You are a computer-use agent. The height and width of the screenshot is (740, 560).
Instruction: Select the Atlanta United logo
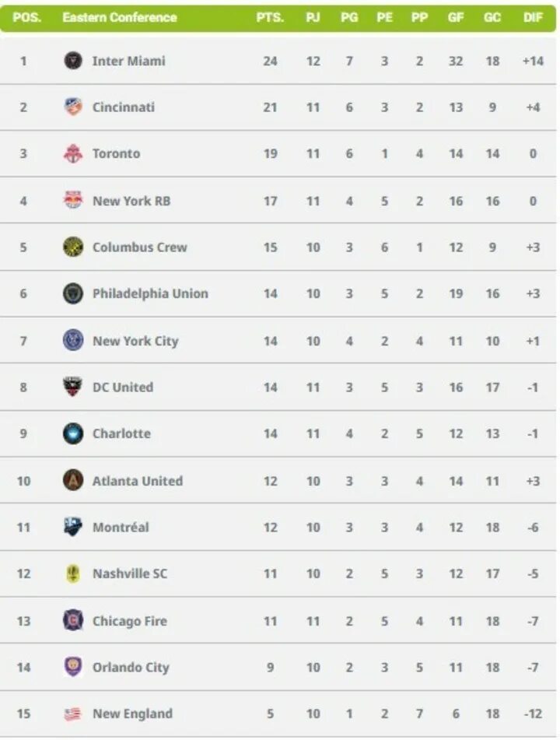click(73, 480)
